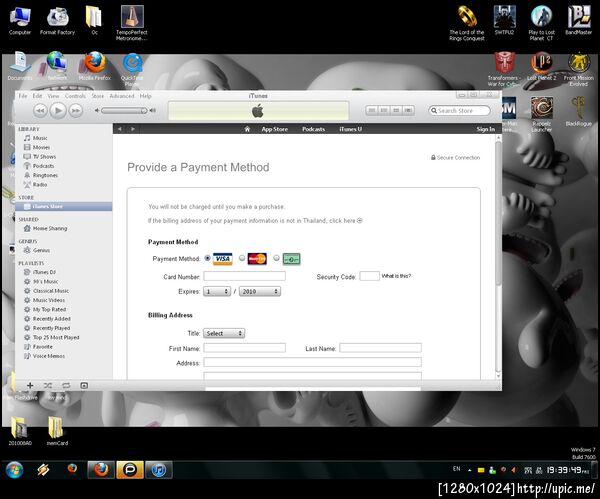
Task: Toggle the shuffle button in iTunes
Action: (48, 385)
